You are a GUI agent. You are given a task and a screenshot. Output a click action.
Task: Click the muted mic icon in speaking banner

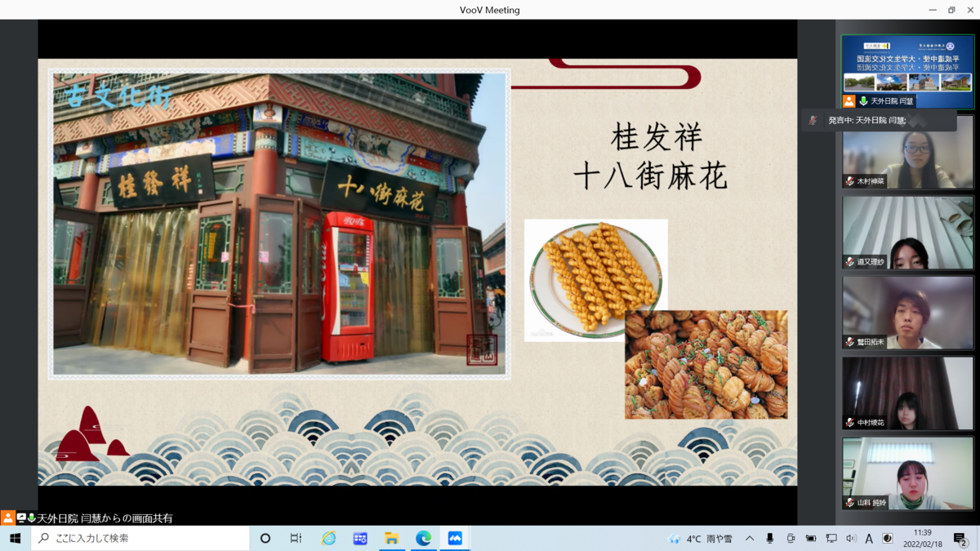click(x=813, y=121)
